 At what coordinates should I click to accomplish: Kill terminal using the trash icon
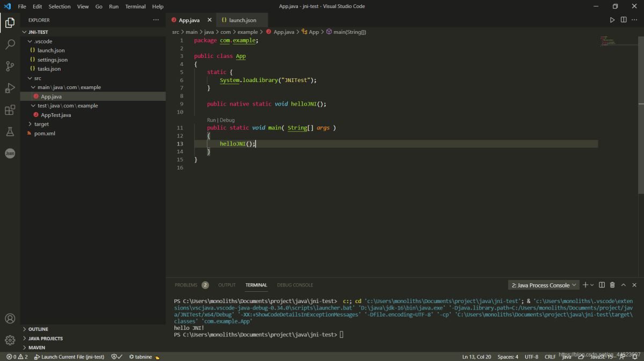(x=612, y=285)
